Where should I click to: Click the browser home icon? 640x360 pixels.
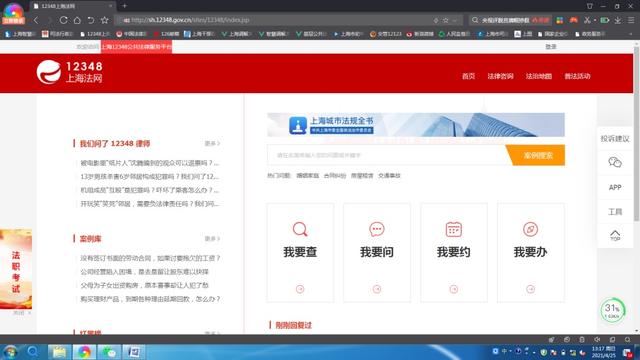(x=77, y=20)
